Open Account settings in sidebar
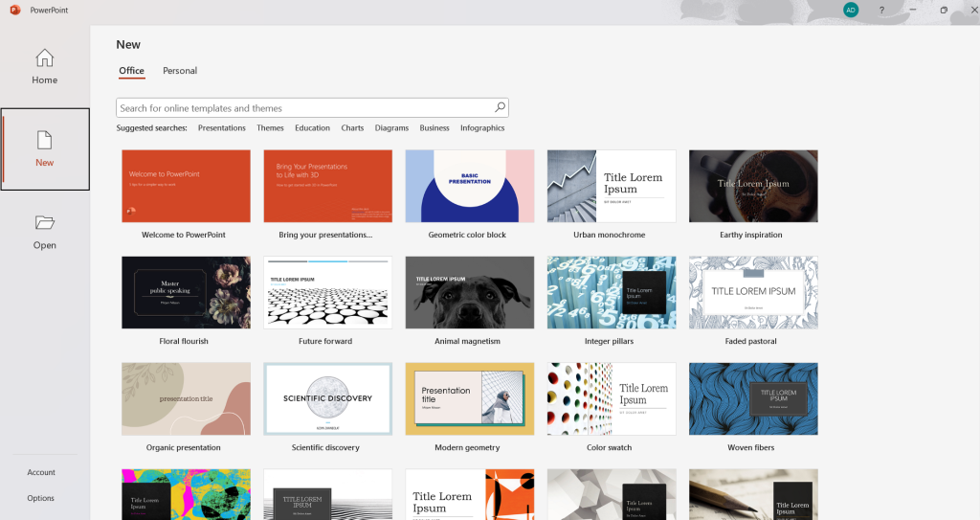This screenshot has height=520, width=980. [x=41, y=472]
